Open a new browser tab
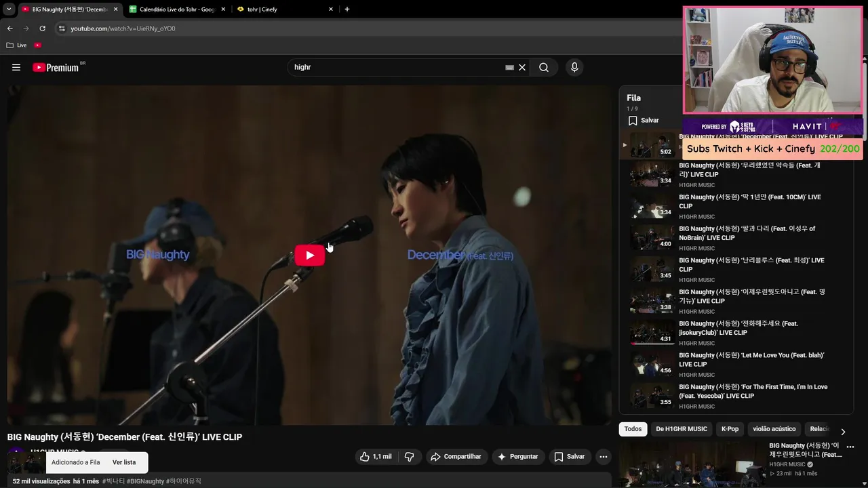The image size is (868, 488). 347,9
